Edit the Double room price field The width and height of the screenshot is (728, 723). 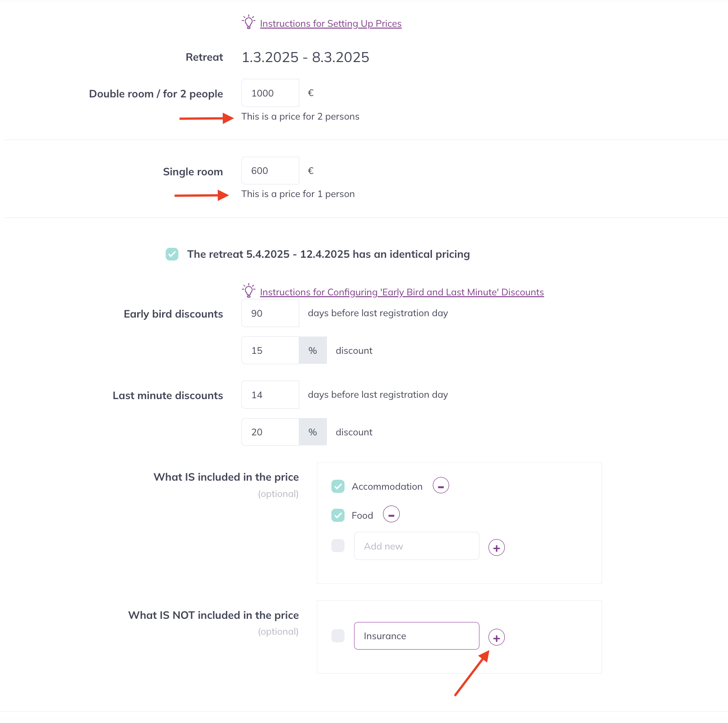270,93
